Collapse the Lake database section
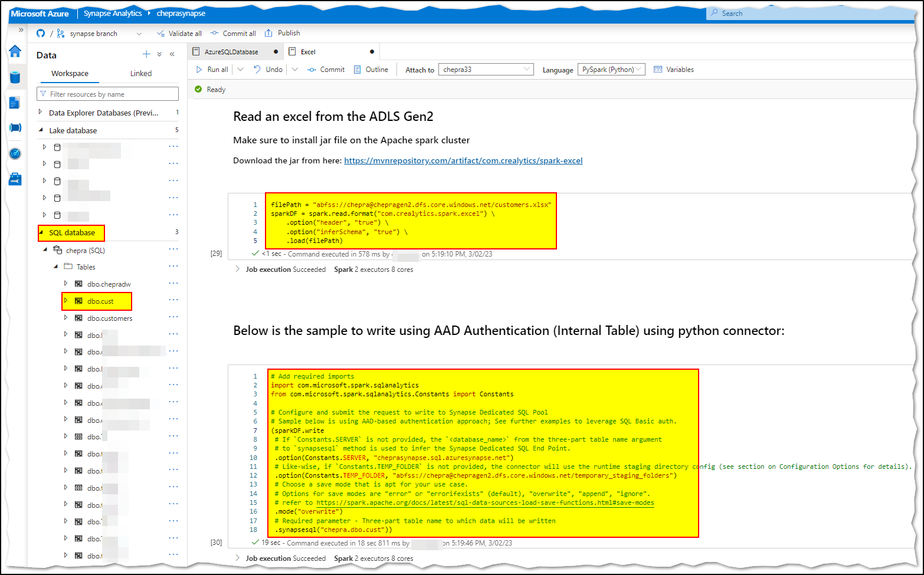This screenshot has height=575, width=924. pos(41,130)
